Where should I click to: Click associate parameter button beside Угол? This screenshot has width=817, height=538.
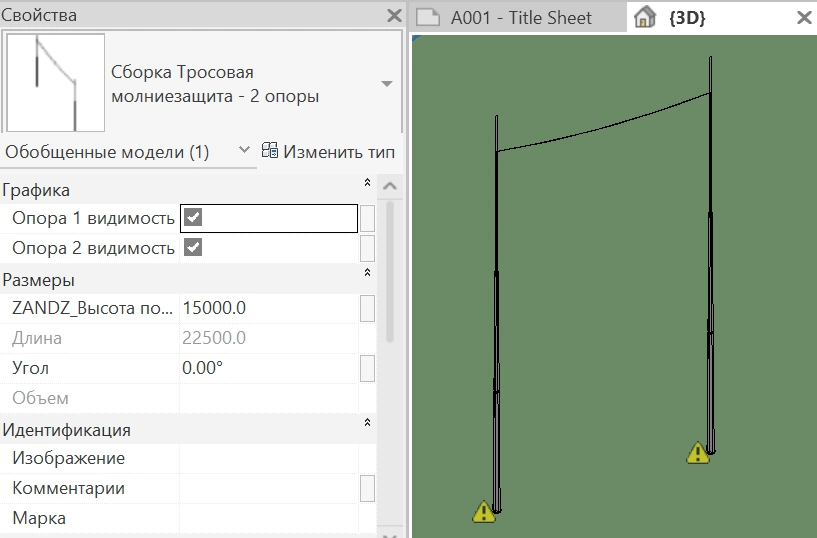click(368, 368)
